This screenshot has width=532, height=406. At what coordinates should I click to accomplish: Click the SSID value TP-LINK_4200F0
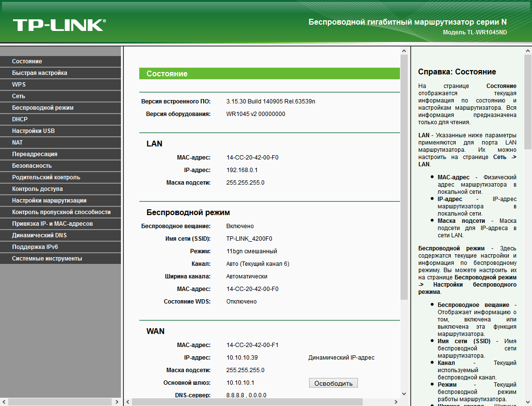(249, 239)
